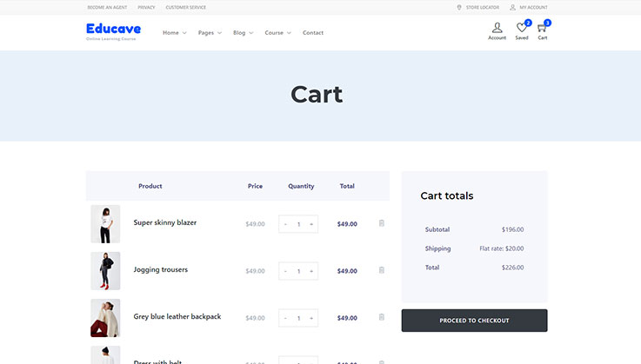Delete Grey blue leather backpack item
The height and width of the screenshot is (364, 641).
click(x=382, y=317)
